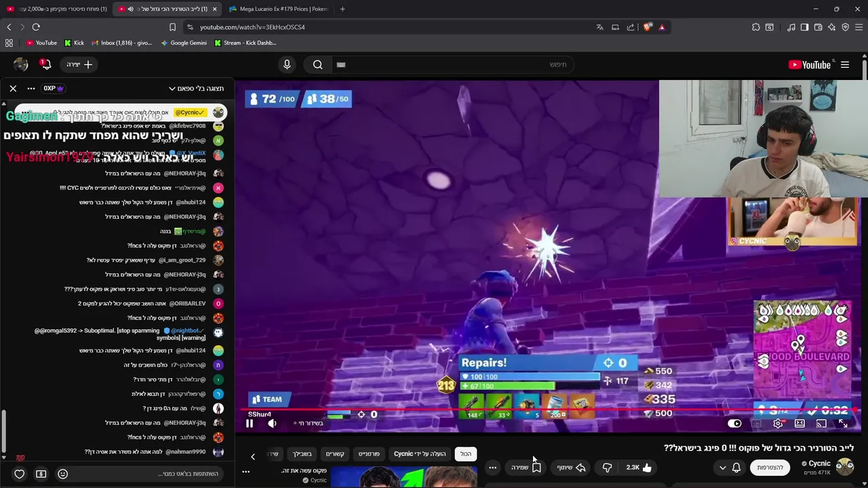Focus the live chat message field
This screenshot has height=488, width=868.
(x=148, y=474)
